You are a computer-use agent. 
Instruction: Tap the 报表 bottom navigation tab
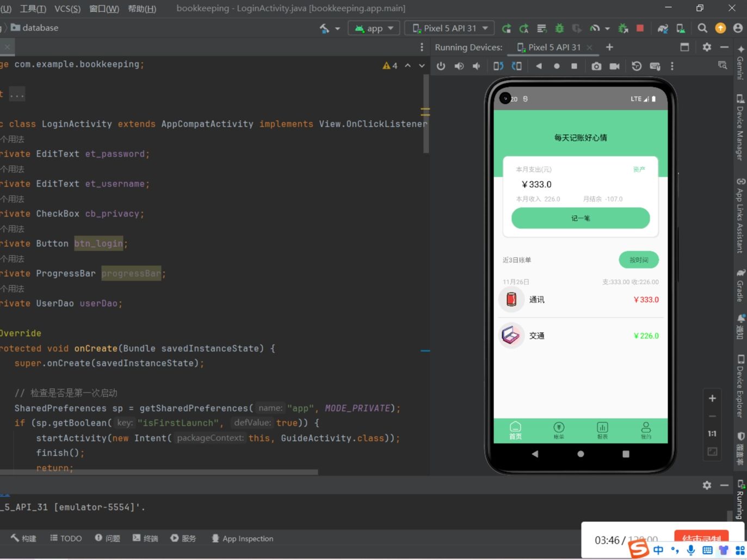pos(602,430)
